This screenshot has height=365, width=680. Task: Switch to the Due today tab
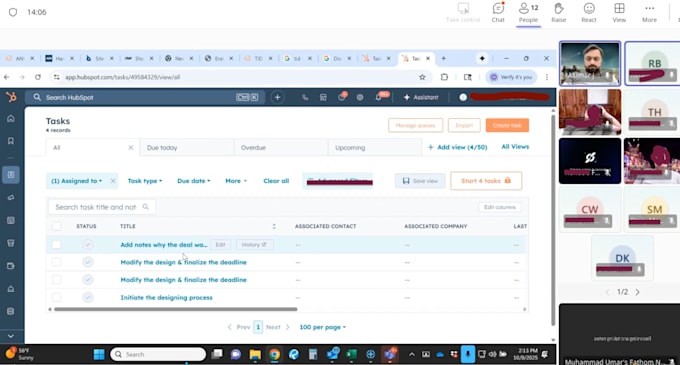point(187,147)
